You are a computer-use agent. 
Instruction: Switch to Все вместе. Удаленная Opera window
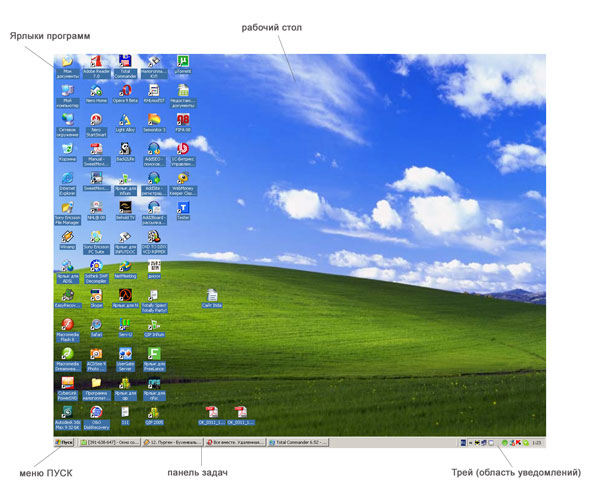pyautogui.click(x=235, y=442)
